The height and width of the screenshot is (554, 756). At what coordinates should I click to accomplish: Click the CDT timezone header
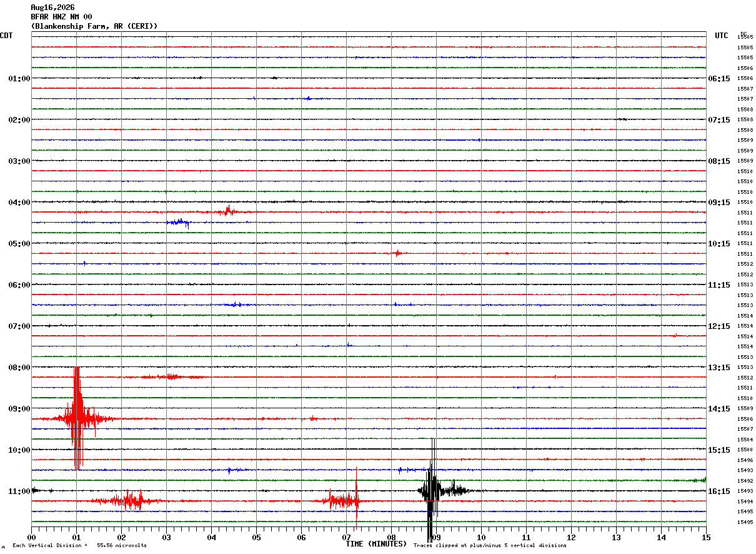pyautogui.click(x=6, y=36)
